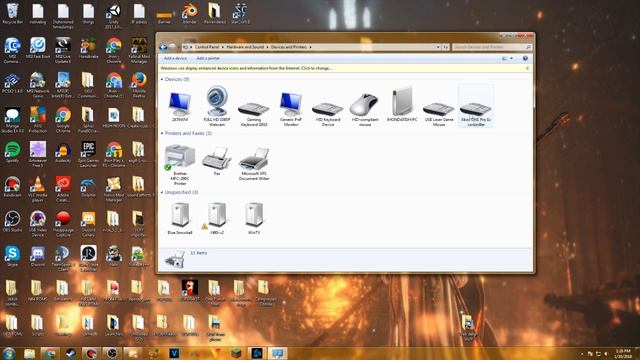Image resolution: width=640 pixels, height=360 pixels.
Task: Collapse the Unspecified group
Action: point(162,192)
